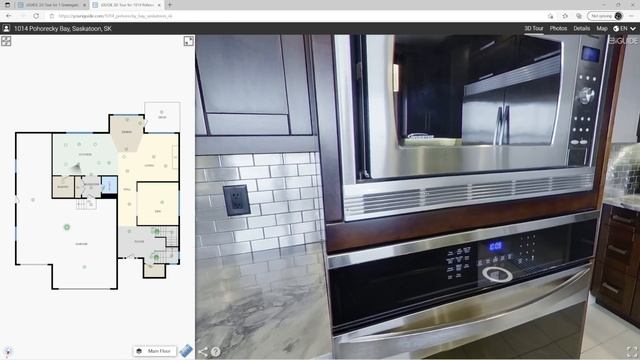Image resolution: width=640 pixels, height=360 pixels.
Task: Open the Details tab
Action: (581, 29)
